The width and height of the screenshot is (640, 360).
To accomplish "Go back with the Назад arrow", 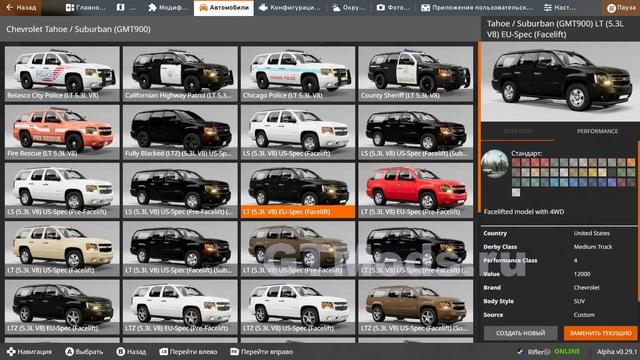I will [21, 7].
